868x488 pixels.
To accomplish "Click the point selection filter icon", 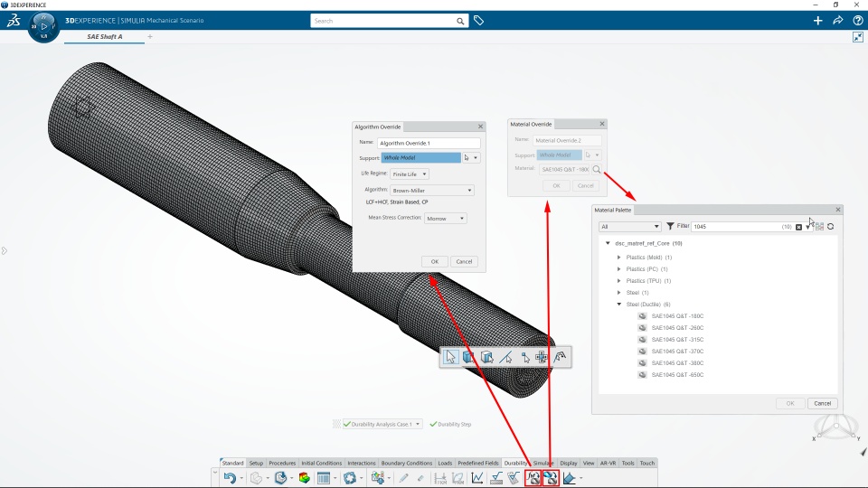I will point(524,358).
